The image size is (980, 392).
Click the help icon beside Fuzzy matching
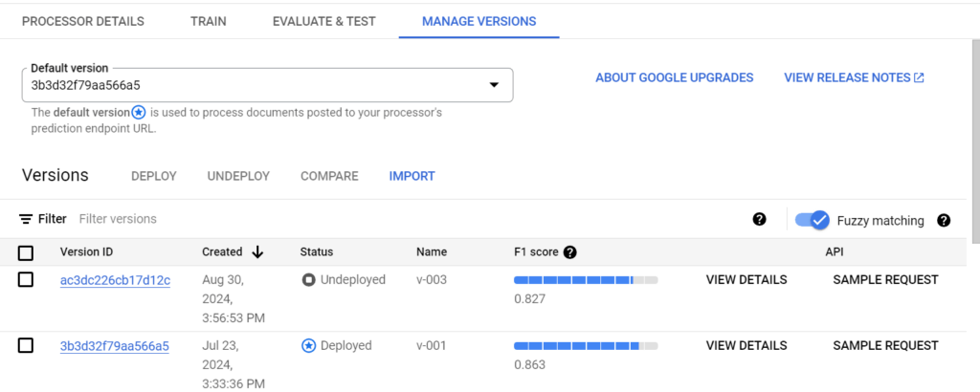tap(944, 220)
